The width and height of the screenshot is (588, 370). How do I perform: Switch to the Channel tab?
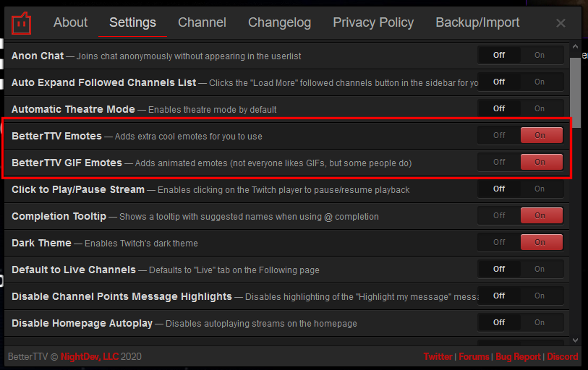coord(202,22)
